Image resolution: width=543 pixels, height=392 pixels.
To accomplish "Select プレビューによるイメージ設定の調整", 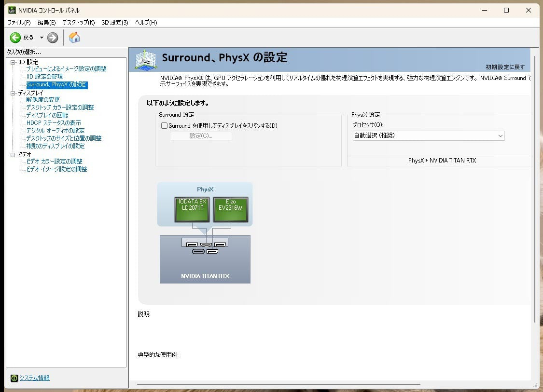I will click(x=66, y=69).
